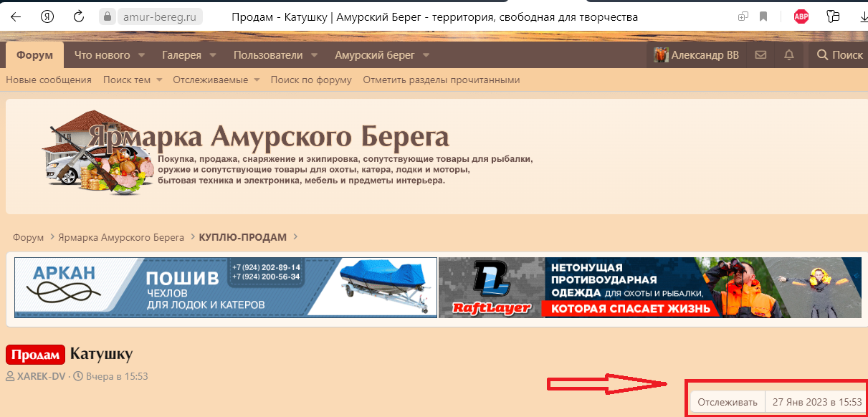
Task: Open notifications bell icon
Action: [789, 55]
